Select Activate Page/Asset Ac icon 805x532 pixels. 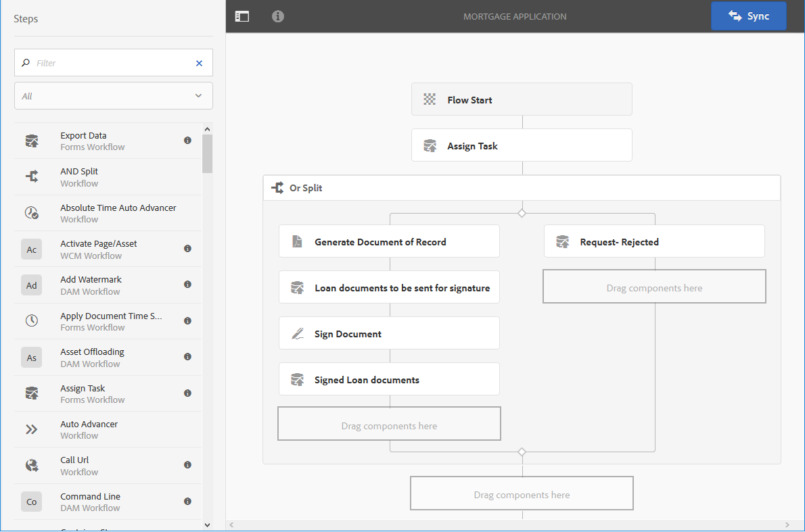(31, 249)
